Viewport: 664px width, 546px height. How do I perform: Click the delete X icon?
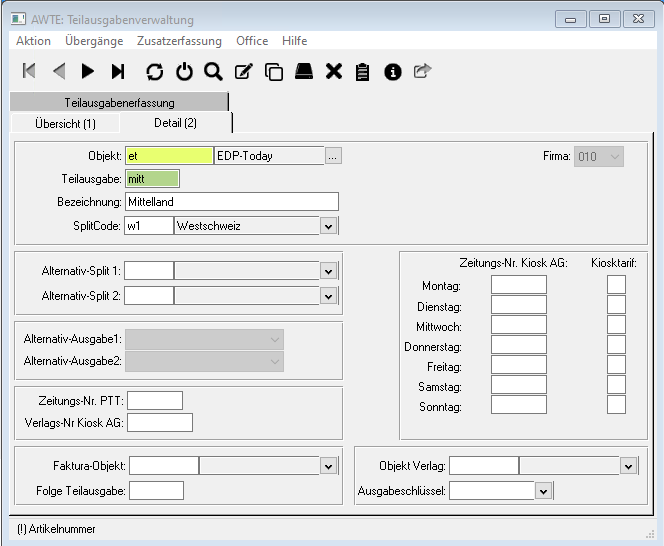334,71
